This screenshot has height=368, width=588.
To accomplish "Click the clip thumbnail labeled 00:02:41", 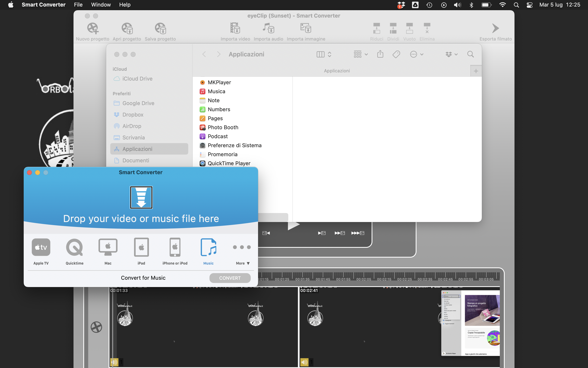I will click(x=399, y=327).
